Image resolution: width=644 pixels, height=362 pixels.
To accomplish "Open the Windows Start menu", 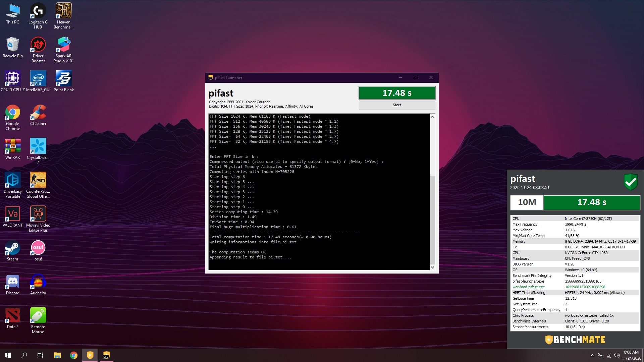I will (8, 355).
